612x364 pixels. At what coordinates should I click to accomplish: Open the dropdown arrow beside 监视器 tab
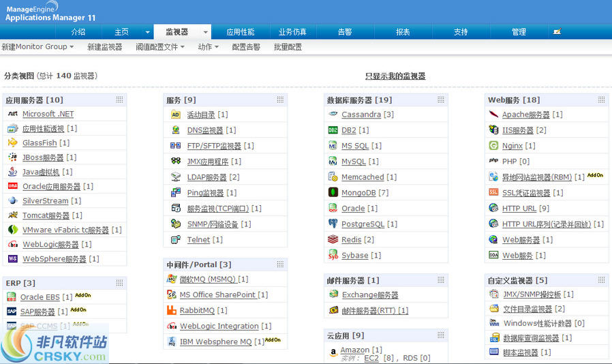[x=205, y=32]
